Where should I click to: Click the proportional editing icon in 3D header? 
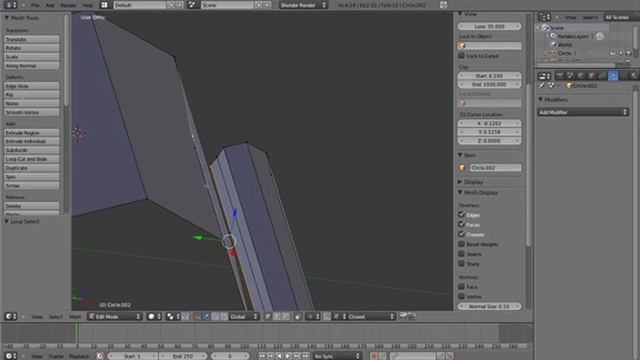pyautogui.click(x=313, y=317)
